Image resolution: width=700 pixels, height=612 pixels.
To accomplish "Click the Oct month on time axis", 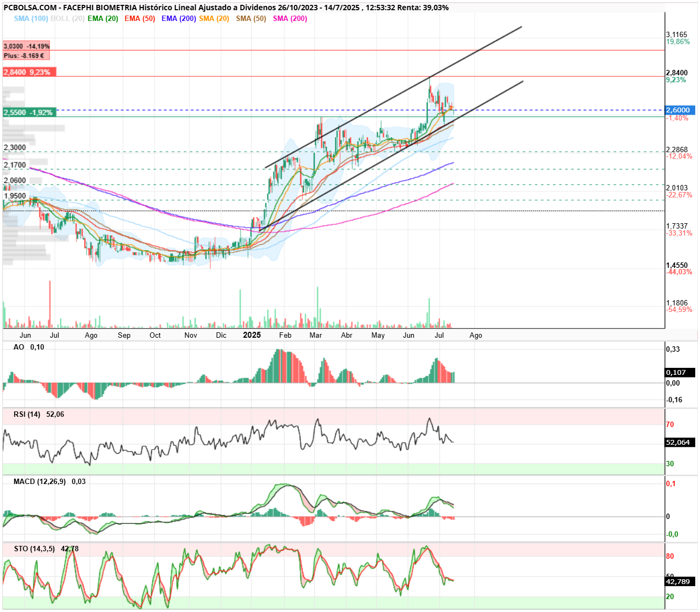I will pos(155,335).
